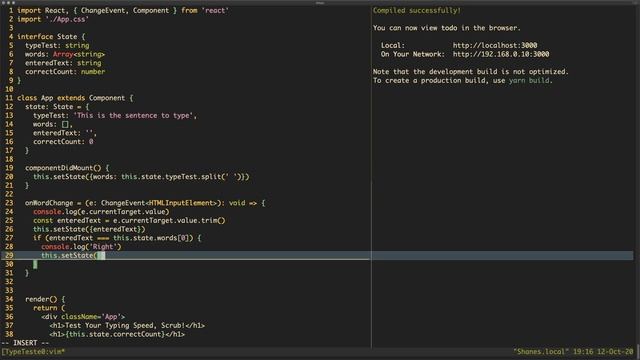This screenshot has width=640, height=360.
Task: Click '{this.state.correctCount}' h1 line
Action: pyautogui.click(x=117, y=334)
